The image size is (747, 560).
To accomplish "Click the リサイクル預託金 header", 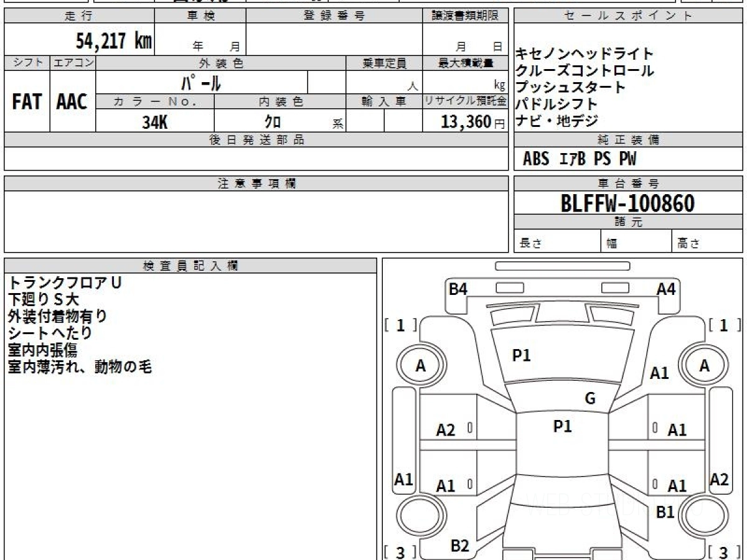I will (x=466, y=101).
